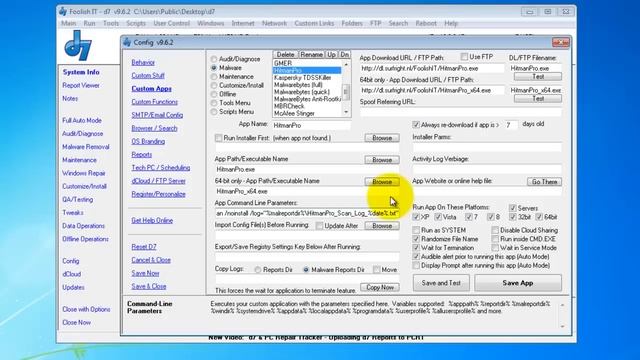
Task: Click the App Command Line Parameters field
Action: point(307,213)
